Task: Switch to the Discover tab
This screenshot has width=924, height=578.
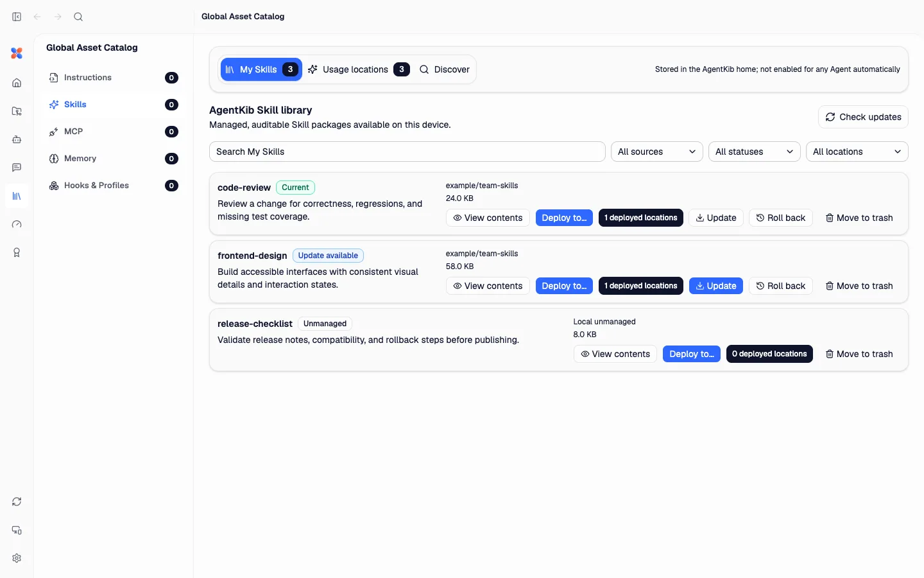Action: (x=445, y=69)
